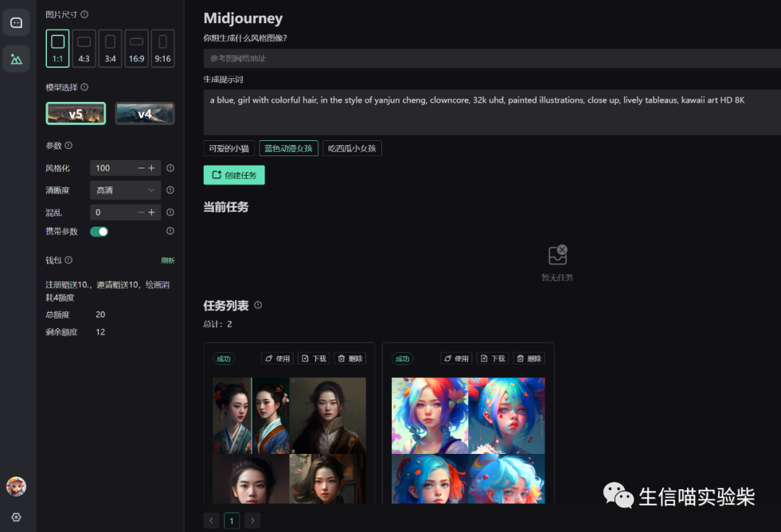781x532 pixels.
Task: Select the 16:9 aspect ratio option
Action: tap(137, 48)
